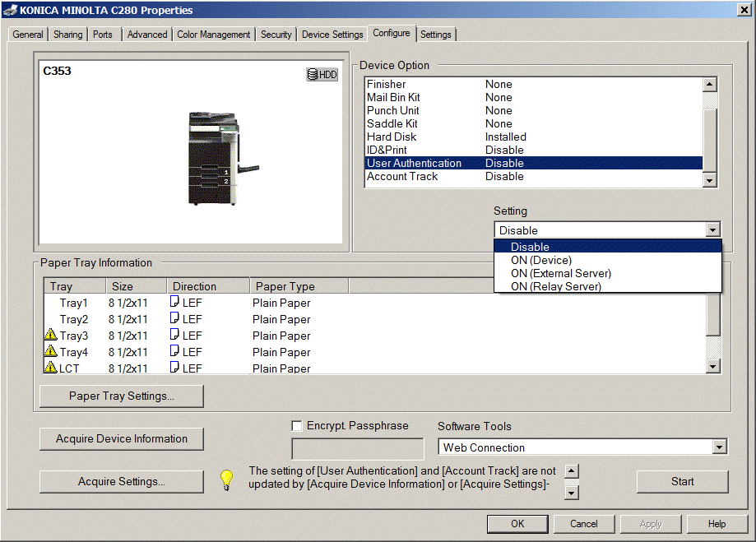Viewport: 756px width, 542px height.
Task: Click the Paper Tray Settings button
Action: pos(122,396)
